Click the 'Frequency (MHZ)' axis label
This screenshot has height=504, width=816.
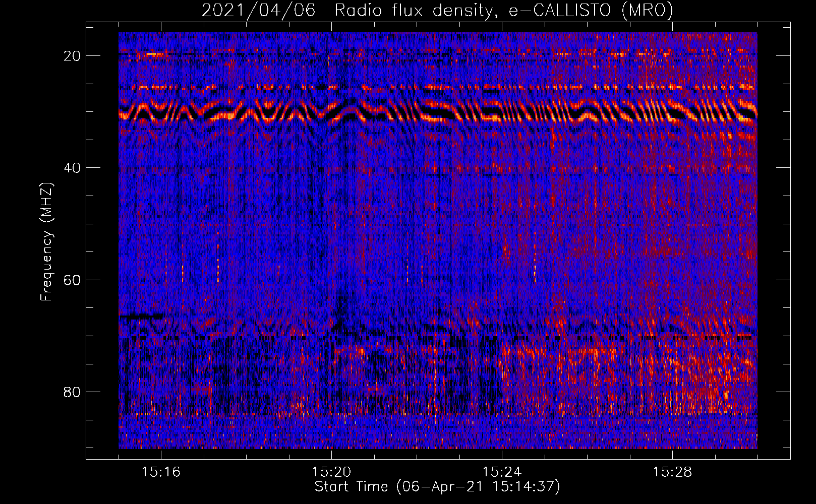coord(46,242)
